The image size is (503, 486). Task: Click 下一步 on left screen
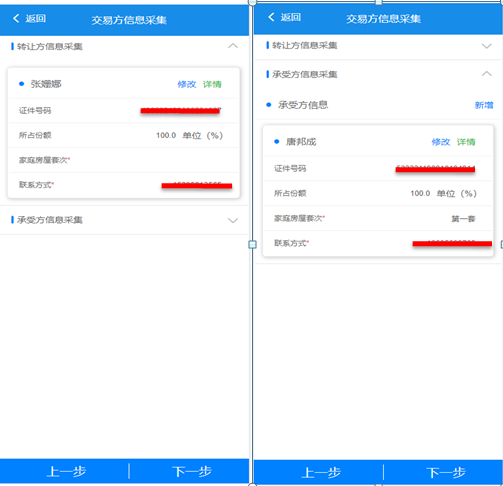[192, 472]
